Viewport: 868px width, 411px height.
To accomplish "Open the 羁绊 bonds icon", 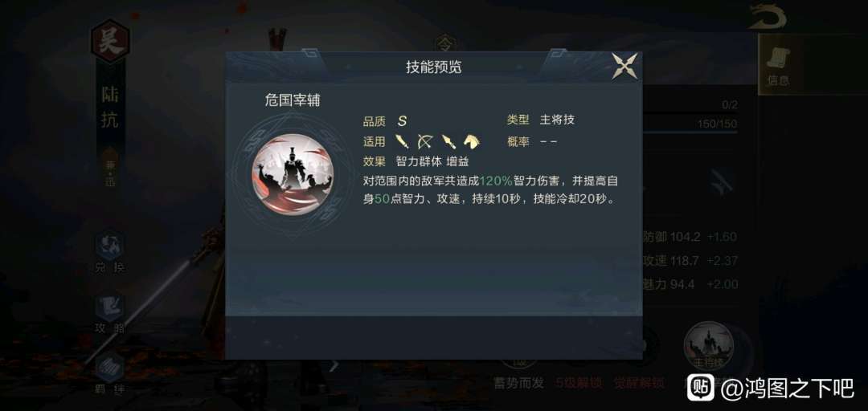I will [109, 375].
